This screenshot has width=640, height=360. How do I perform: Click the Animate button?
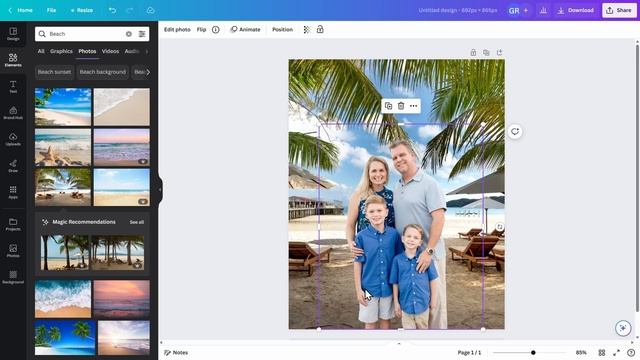point(245,29)
